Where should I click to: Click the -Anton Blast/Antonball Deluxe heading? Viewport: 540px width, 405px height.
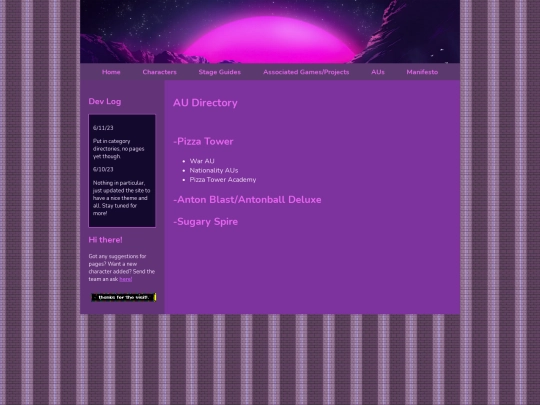click(247, 199)
